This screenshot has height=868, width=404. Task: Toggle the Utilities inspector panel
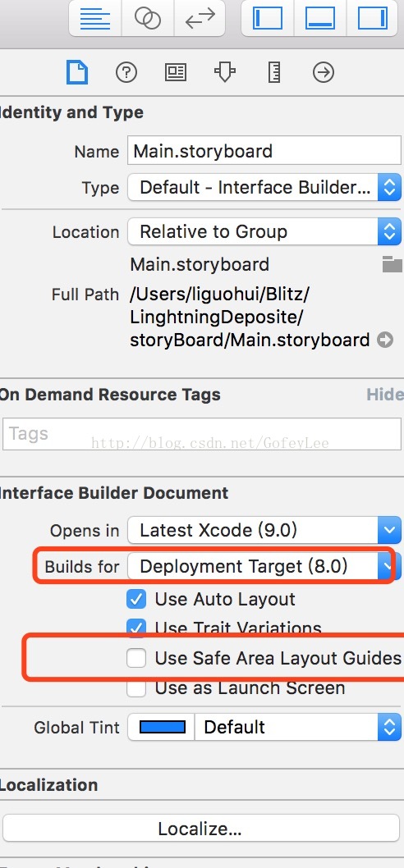click(x=372, y=18)
